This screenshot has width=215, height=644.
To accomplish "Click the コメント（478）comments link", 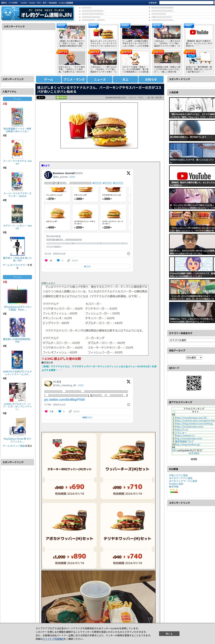I will click(136, 97).
